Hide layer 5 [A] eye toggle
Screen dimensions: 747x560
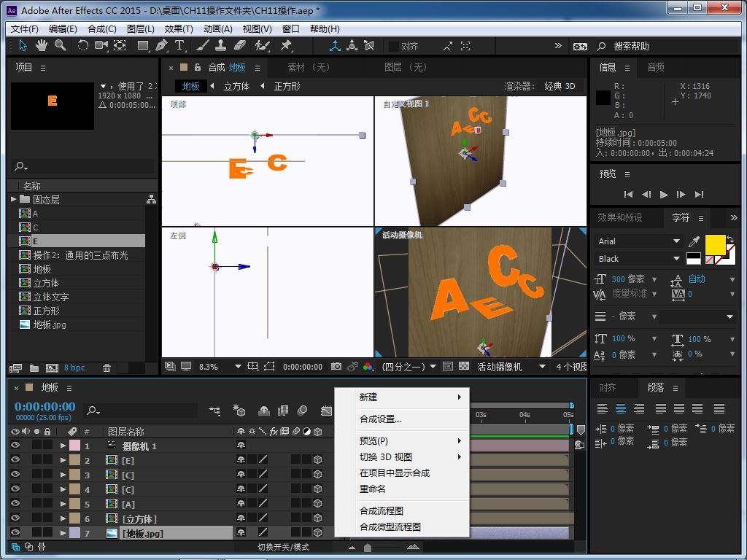[x=15, y=503]
